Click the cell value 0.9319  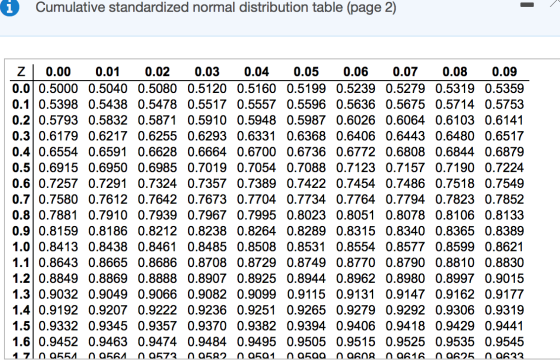[x=504, y=310]
